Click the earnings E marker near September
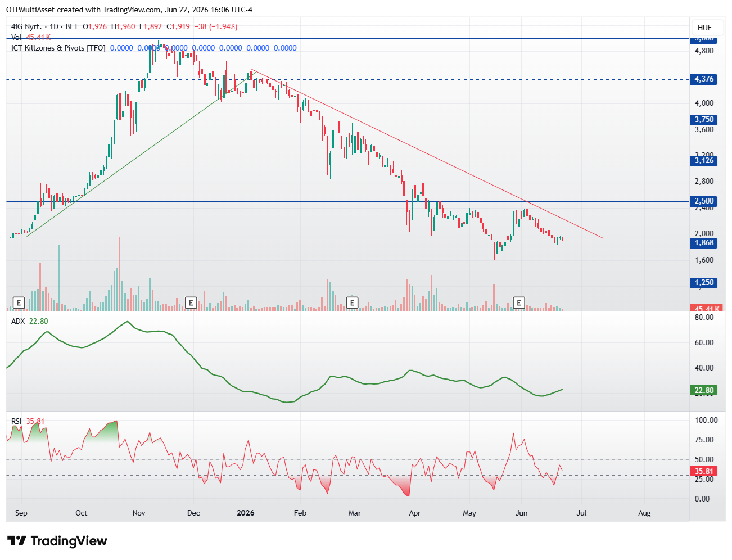Image resolution: width=732 pixels, height=560 pixels. (19, 303)
